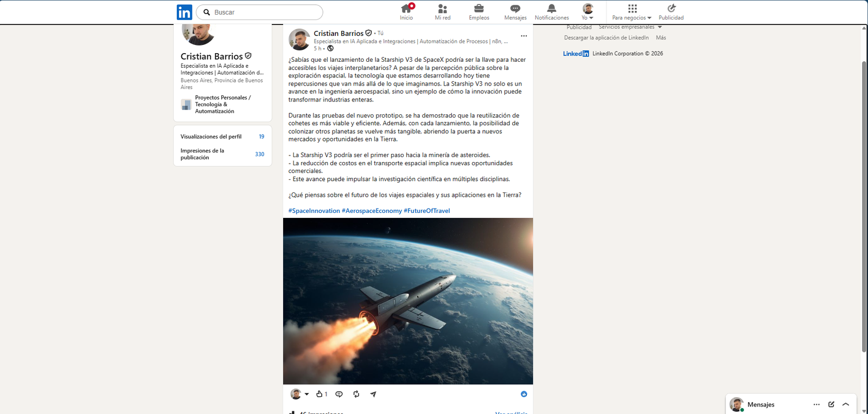Comment on the Starship post

pyautogui.click(x=339, y=394)
